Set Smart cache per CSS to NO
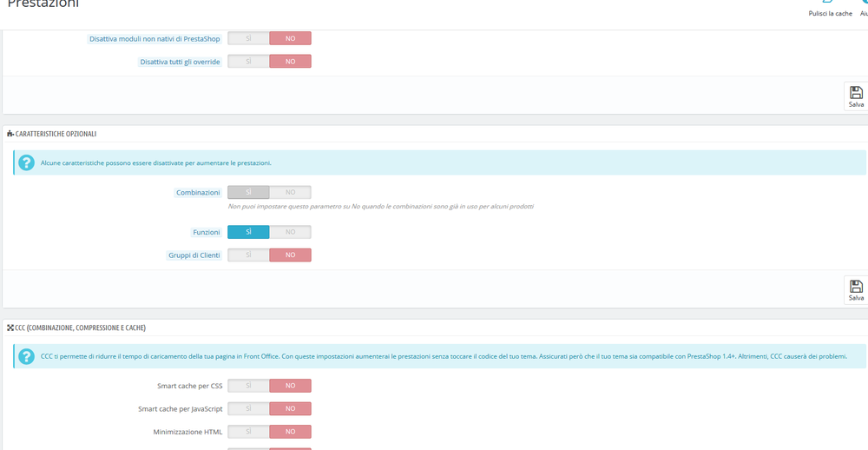This screenshot has height=450, width=868. click(x=290, y=386)
